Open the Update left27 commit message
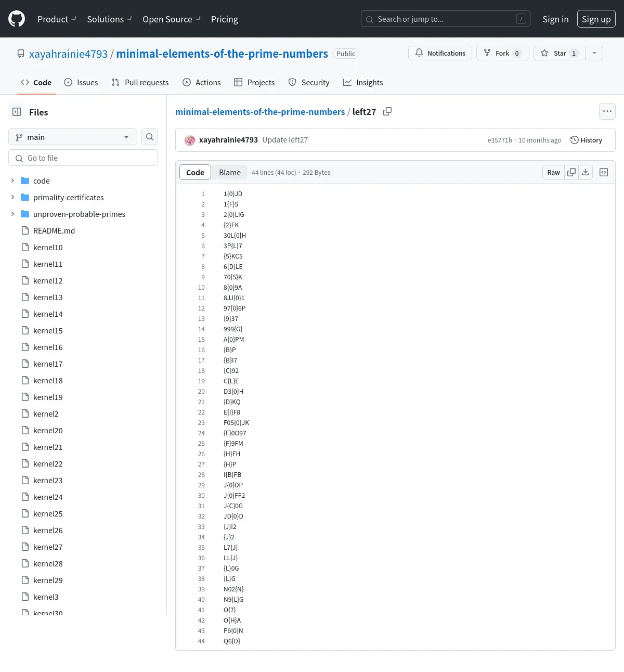 click(285, 139)
